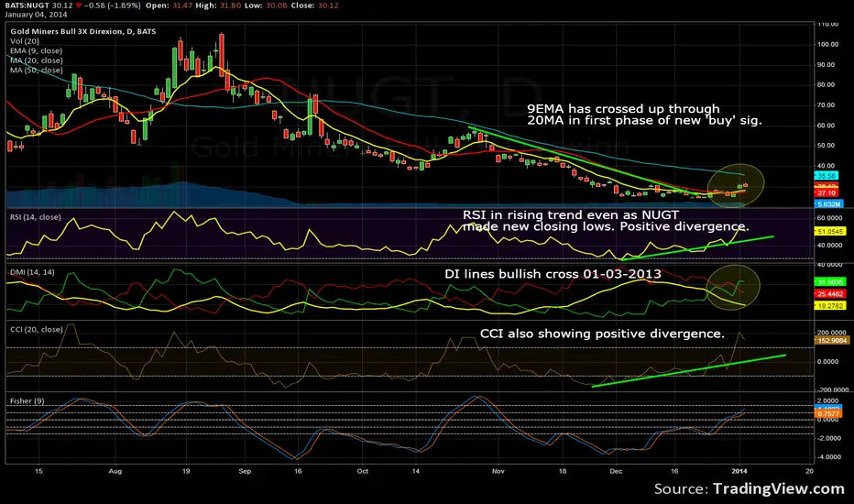The height and width of the screenshot is (504, 854).
Task: Click the orange 0.7577 Fisher value tag
Action: click(x=828, y=414)
